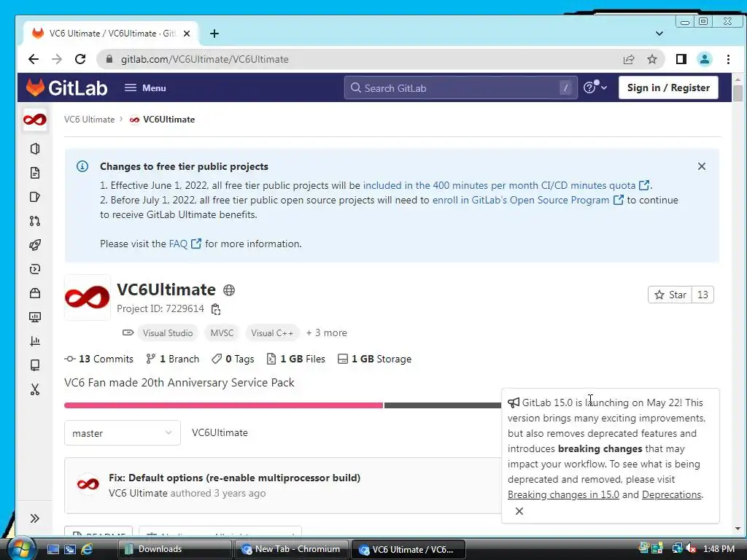Viewport: 747px width, 560px height.
Task: Open 13 Commits link
Action: click(99, 359)
